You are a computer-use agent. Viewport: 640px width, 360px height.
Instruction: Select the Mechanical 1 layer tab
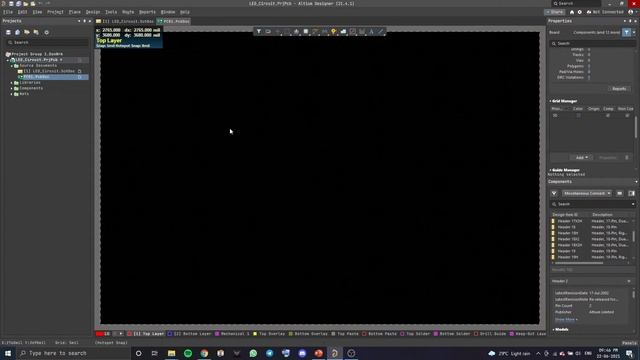[x=232, y=334]
